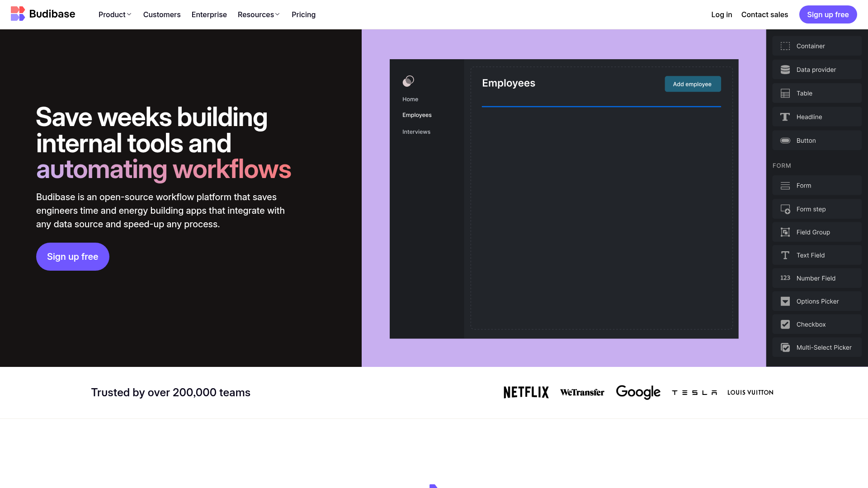Click the blue progress bar under Employees
This screenshot has width=868, height=488.
click(x=601, y=108)
